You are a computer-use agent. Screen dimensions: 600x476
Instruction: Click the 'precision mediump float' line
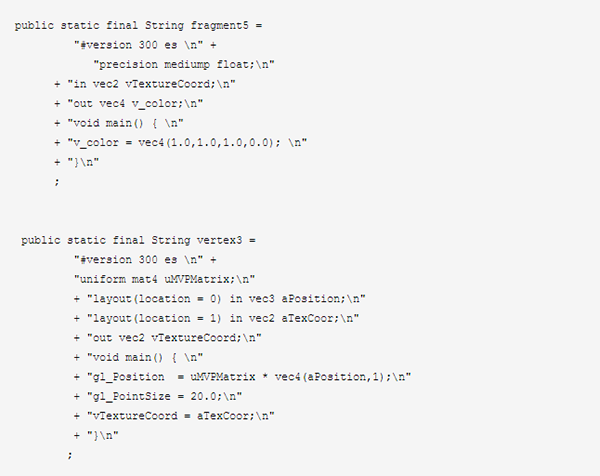pos(184,65)
